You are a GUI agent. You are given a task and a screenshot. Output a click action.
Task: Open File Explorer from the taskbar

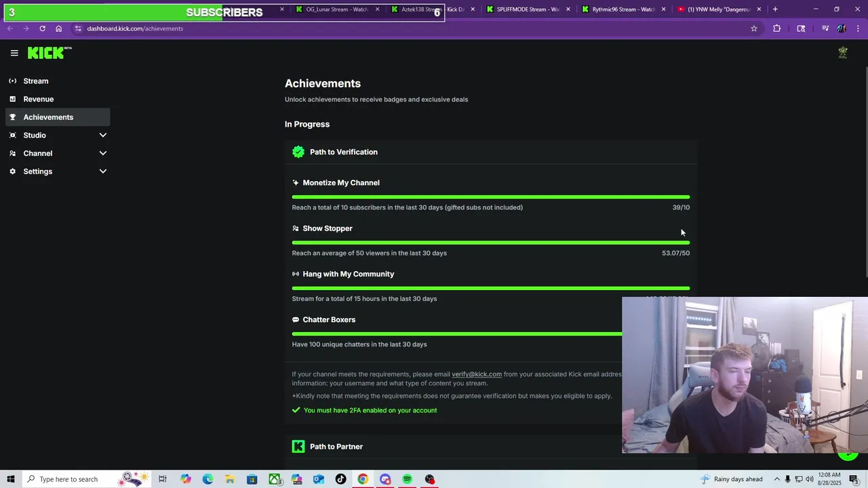point(230,479)
